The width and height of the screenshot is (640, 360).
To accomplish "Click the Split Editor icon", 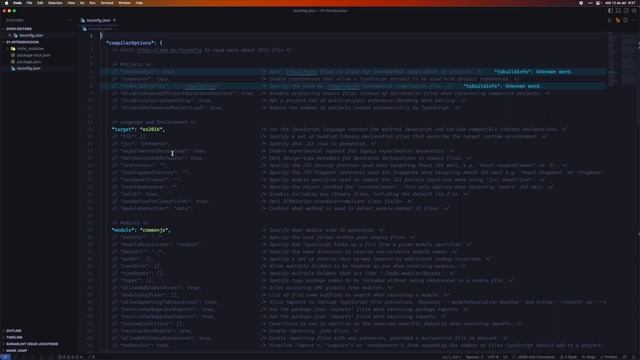I will tap(625, 20).
